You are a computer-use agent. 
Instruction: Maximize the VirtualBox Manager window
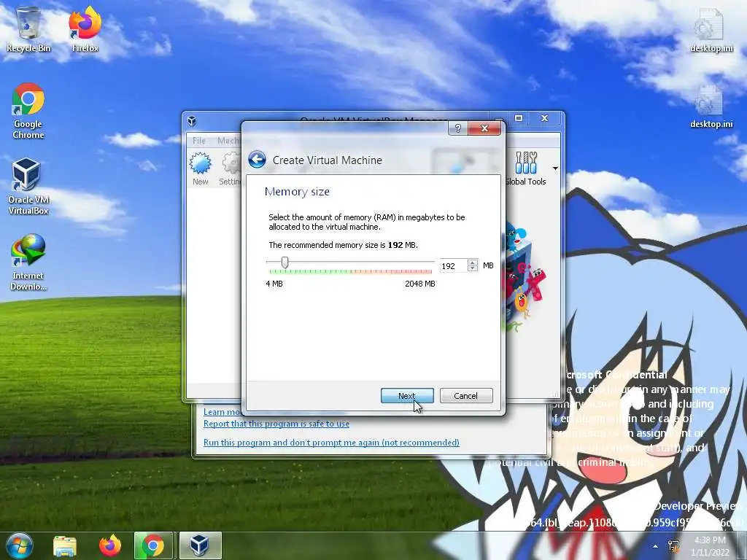click(x=519, y=118)
